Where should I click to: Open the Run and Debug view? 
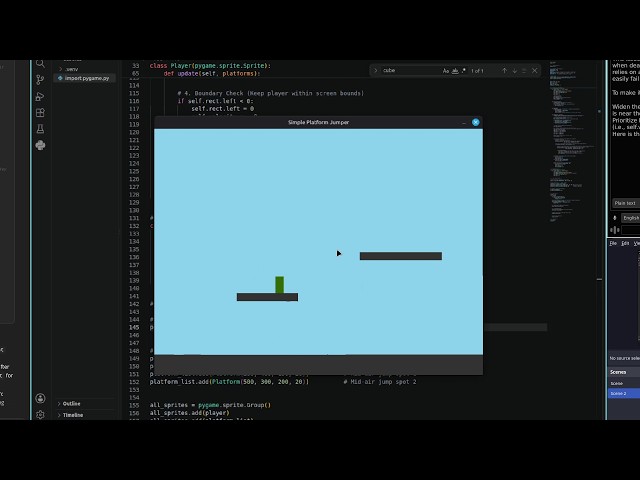point(40,96)
